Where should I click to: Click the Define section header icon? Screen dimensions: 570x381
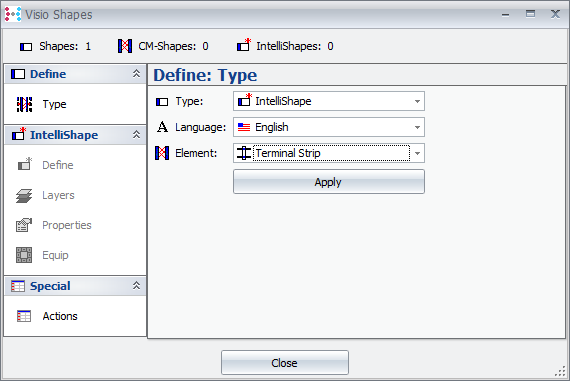pos(18,74)
